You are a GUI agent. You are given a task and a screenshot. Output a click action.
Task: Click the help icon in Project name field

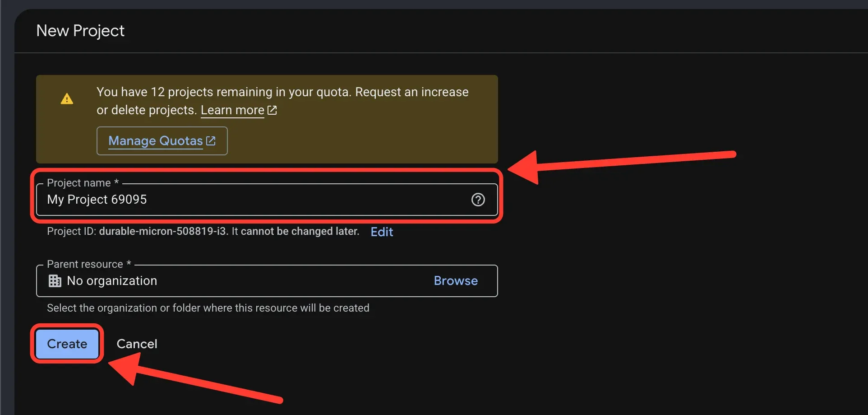click(x=478, y=200)
